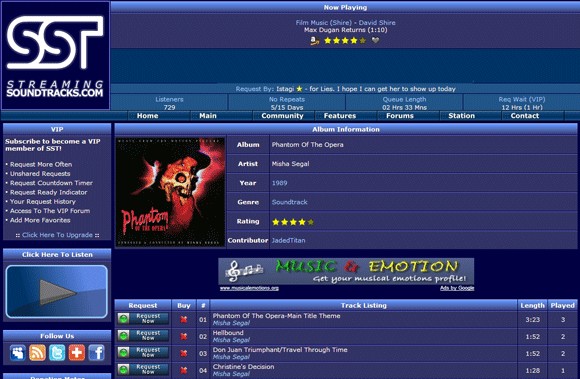580x379 pixels.
Task: Open the Music & Emotion banner ad
Action: pyautogui.click(x=346, y=272)
